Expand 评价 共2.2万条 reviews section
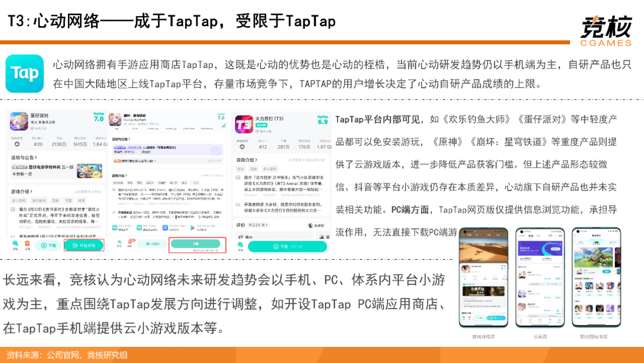The width and height of the screenshot is (644, 363). pos(252,225)
